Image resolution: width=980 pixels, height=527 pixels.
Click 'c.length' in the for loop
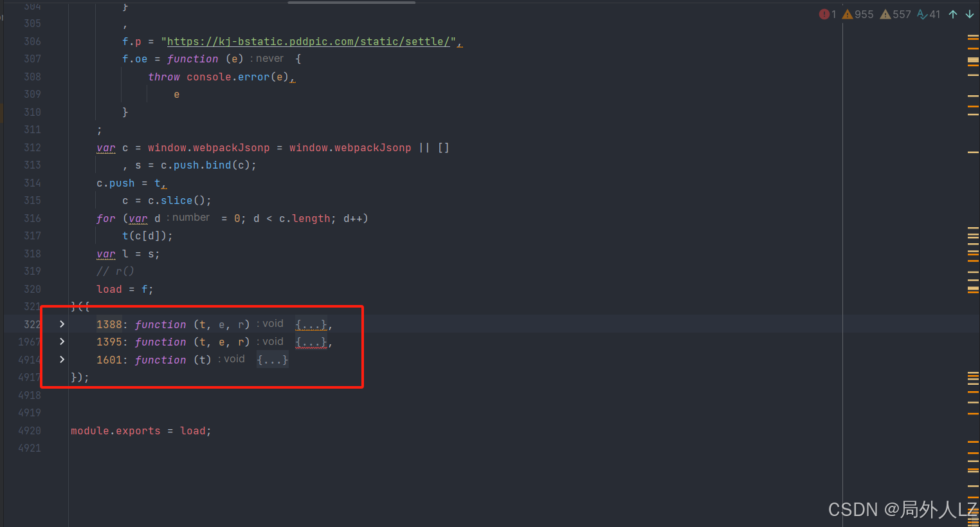[x=305, y=218]
